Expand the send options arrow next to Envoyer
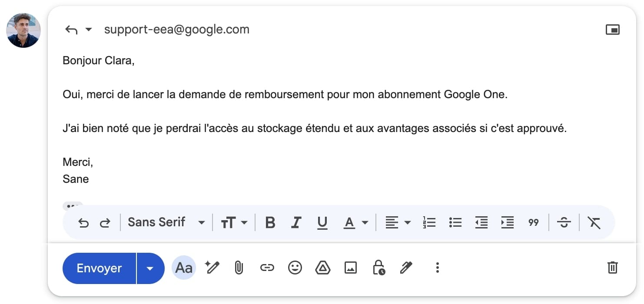The height and width of the screenshot is (304, 644). click(150, 268)
